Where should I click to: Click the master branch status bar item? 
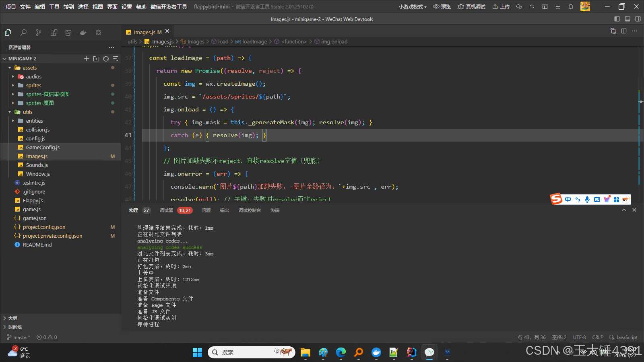click(19, 337)
